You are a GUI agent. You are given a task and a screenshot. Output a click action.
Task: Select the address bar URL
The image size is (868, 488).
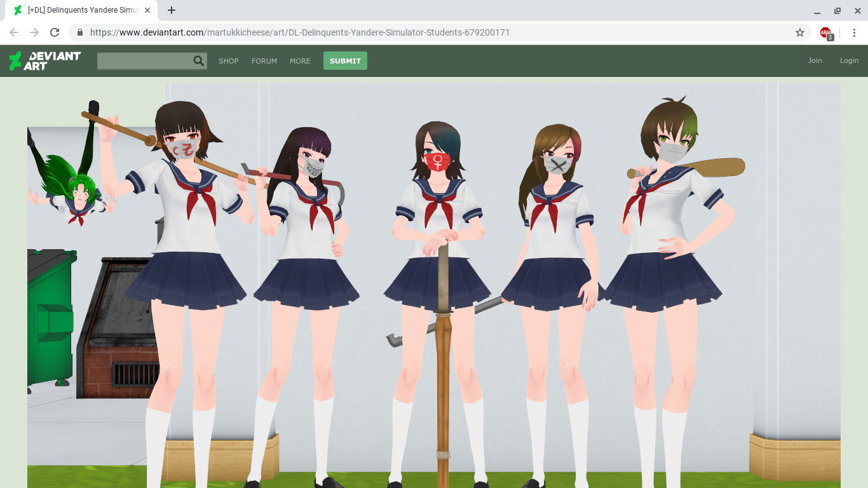click(x=300, y=32)
